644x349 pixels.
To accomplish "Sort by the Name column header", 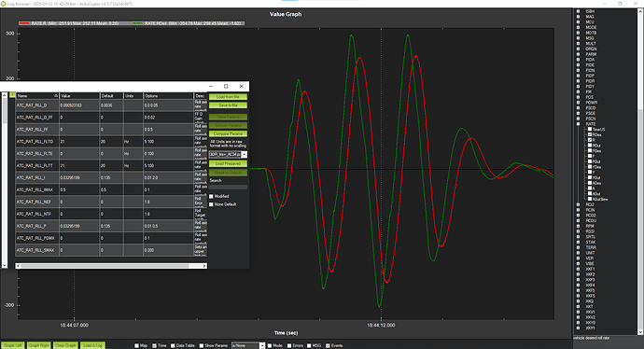I will [x=37, y=96].
